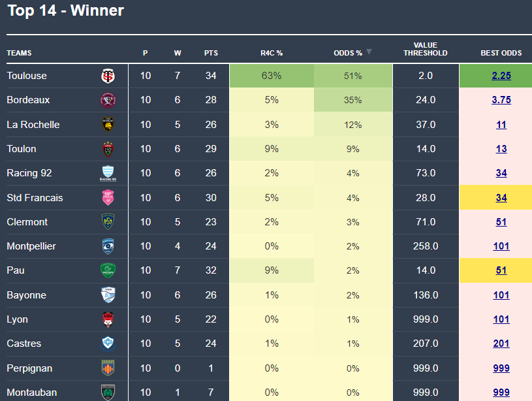
Task: Click the VALUE THRESHOLD column header
Action: pyautogui.click(x=425, y=49)
